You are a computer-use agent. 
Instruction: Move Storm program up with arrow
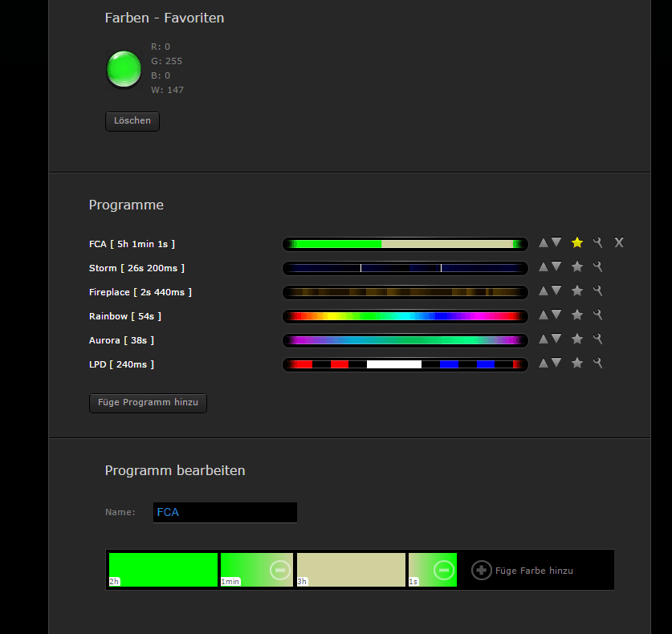[544, 267]
